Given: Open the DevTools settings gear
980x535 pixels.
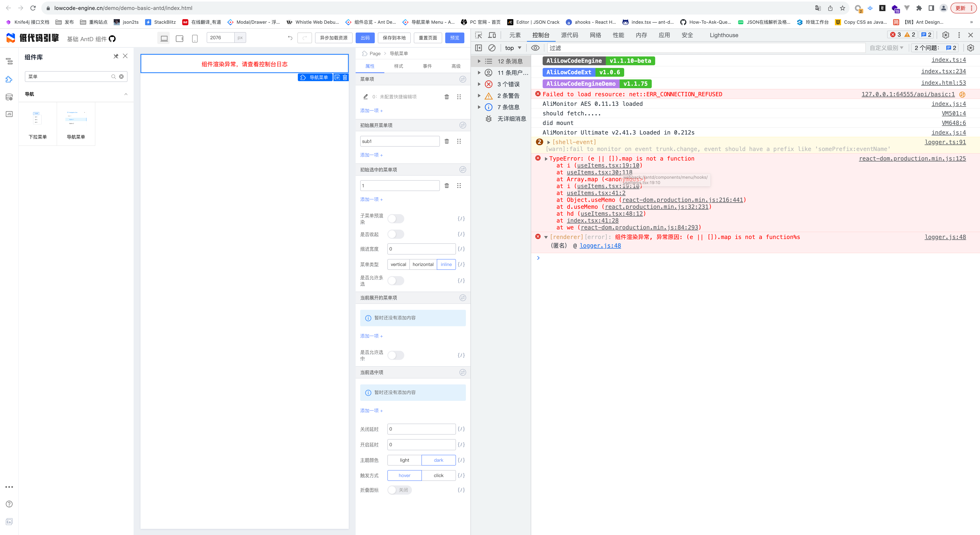Looking at the screenshot, I should 945,35.
